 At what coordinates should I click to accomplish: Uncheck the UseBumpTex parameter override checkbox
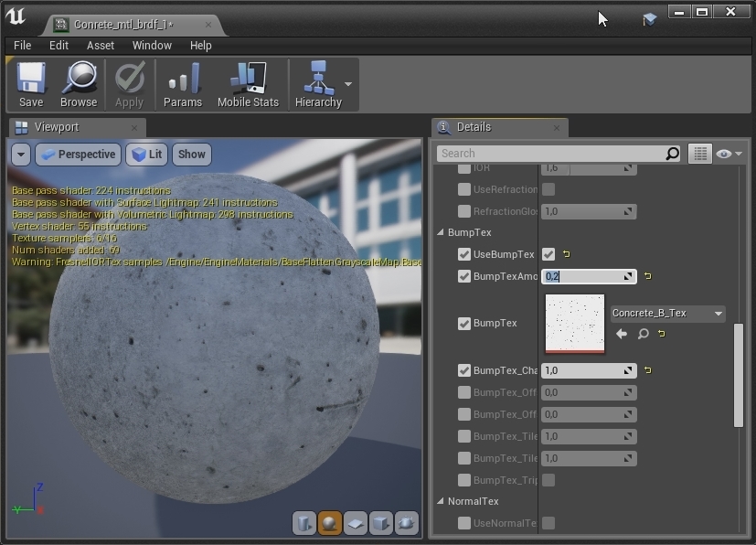pyautogui.click(x=463, y=254)
